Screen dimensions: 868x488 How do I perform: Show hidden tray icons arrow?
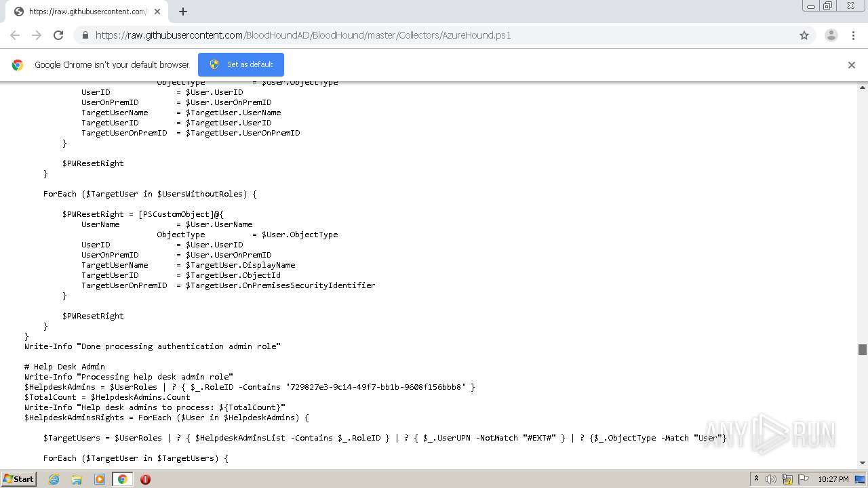tap(756, 479)
